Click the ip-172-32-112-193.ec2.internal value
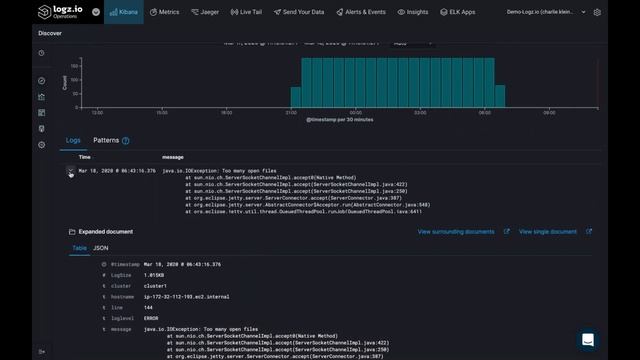This screenshot has height=360, width=640. point(187,297)
